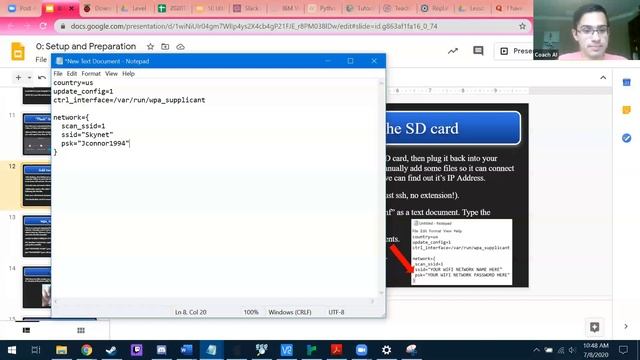Image resolution: width=640 pixels, height=360 pixels.
Task: Open File Explorer from the taskbar
Action: [61, 350]
